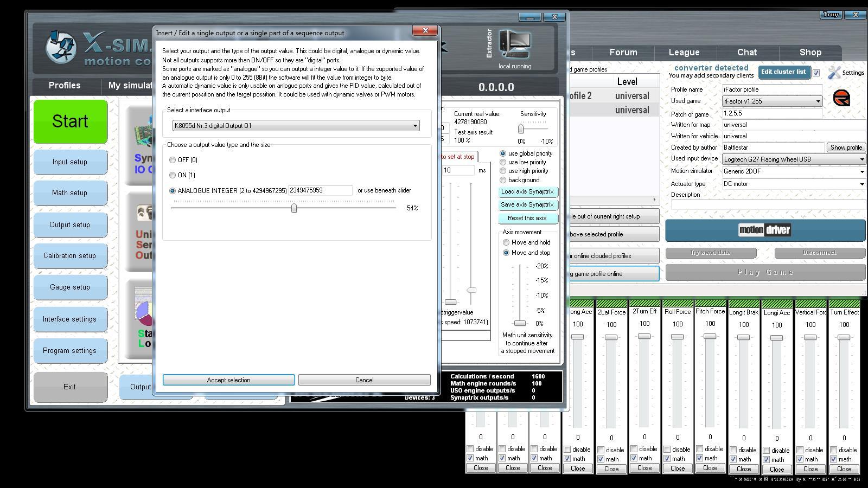Screen dimensions: 868x488
Task: Open Settings via the wrench icon
Action: click(834, 73)
